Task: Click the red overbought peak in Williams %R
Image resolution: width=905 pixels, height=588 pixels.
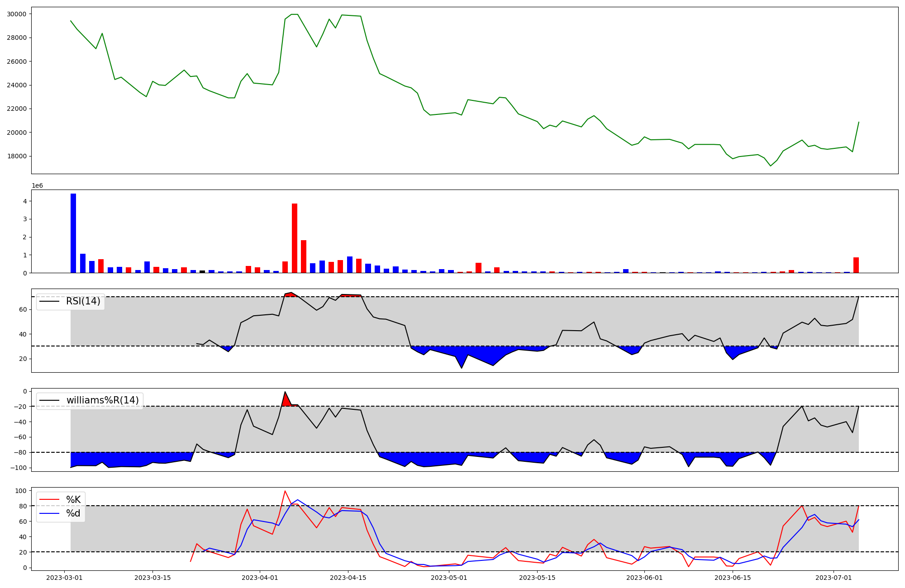Action: coord(286,401)
